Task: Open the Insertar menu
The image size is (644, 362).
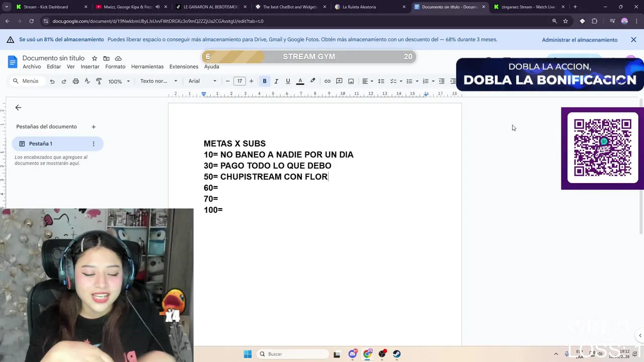Action: 90,66
